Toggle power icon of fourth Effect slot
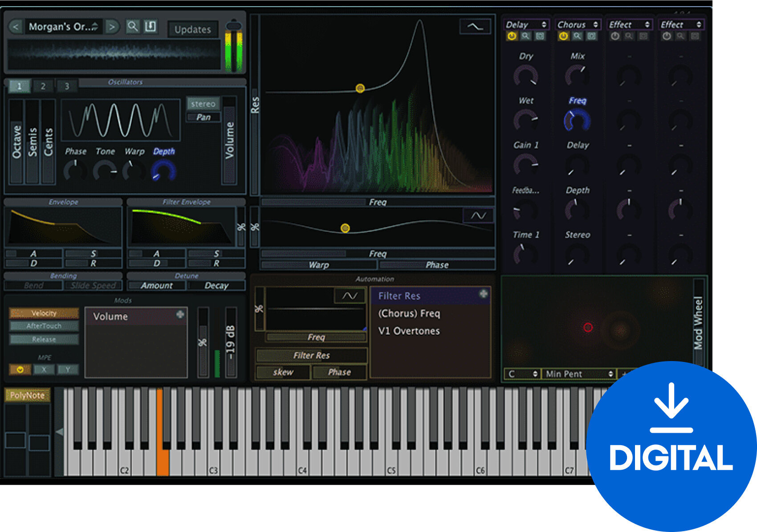757x532 pixels. [x=667, y=37]
